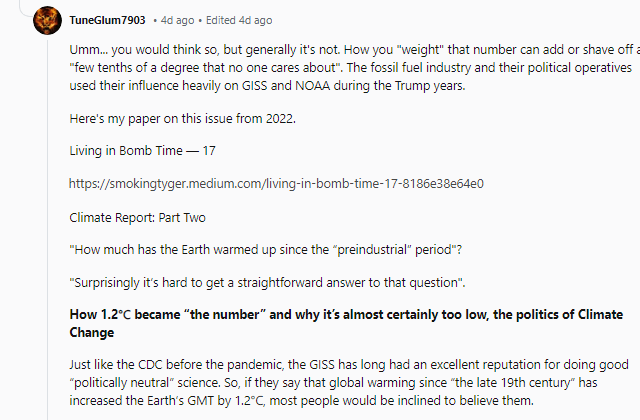
Task: Click "Here's my paper on this issue" sentence
Action: pos(182,118)
